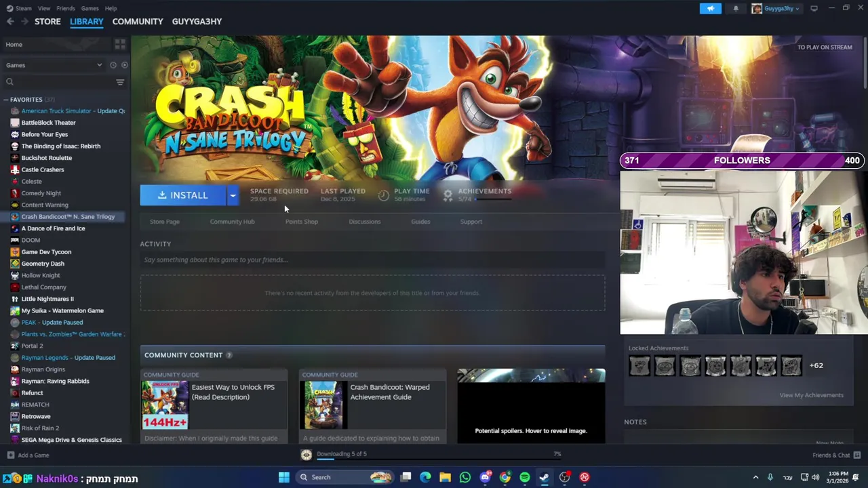Image resolution: width=868 pixels, height=488 pixels.
Task: Enter Big Picture mode via monitor icon
Action: pos(814,8)
